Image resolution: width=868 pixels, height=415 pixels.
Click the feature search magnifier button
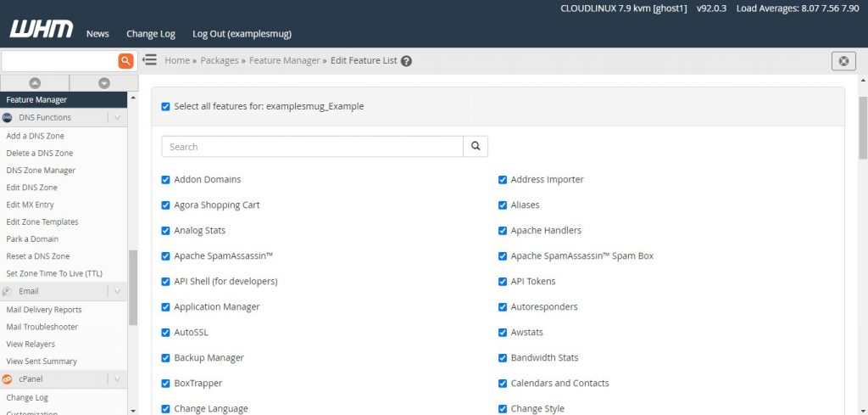point(476,147)
